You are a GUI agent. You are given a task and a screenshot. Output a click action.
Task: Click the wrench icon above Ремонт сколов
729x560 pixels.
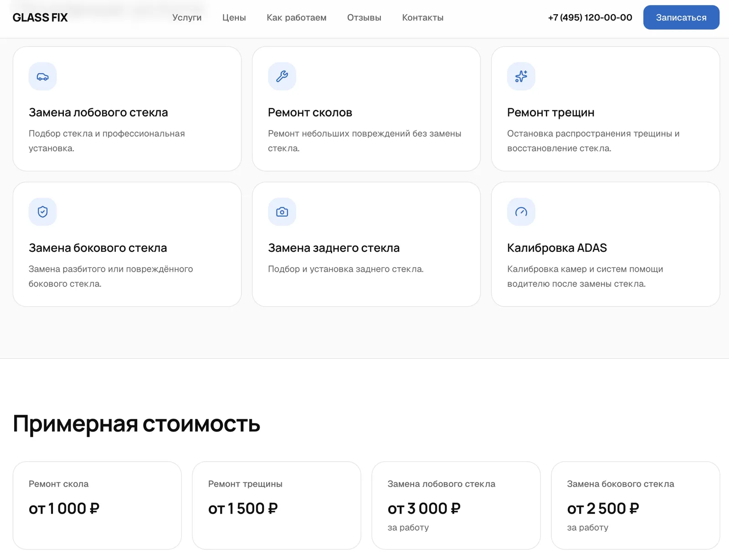coord(282,76)
